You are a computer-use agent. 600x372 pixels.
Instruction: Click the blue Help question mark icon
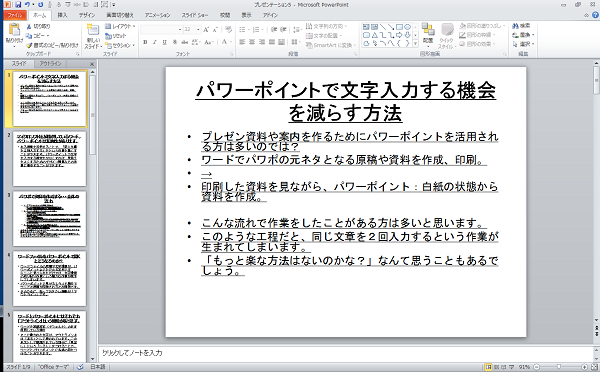595,15
